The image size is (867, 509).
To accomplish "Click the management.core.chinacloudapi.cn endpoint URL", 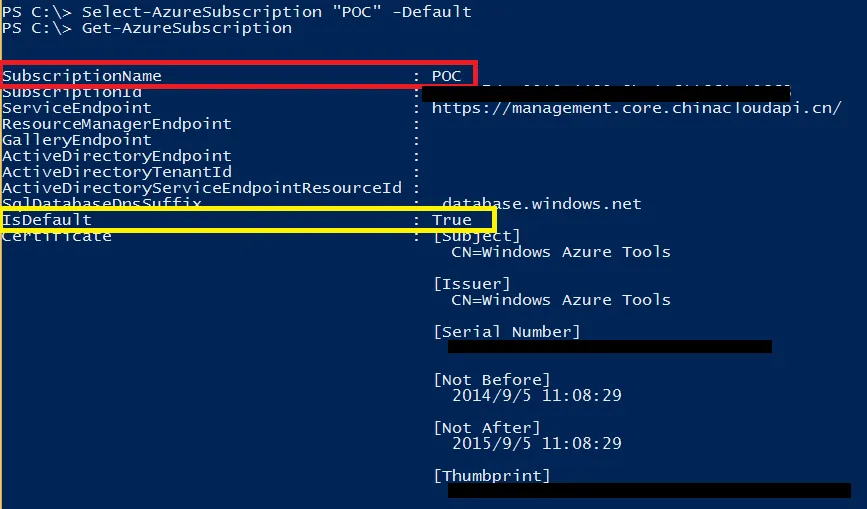I will click(x=636, y=108).
